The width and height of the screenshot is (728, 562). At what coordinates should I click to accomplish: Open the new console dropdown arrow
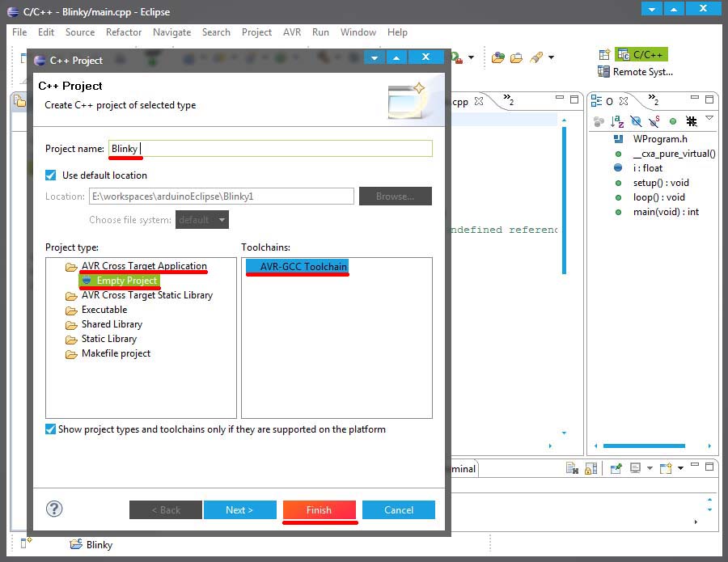tap(680, 468)
